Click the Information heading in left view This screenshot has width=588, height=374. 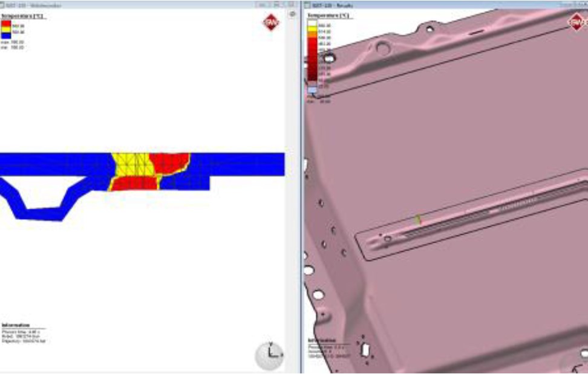(16, 325)
